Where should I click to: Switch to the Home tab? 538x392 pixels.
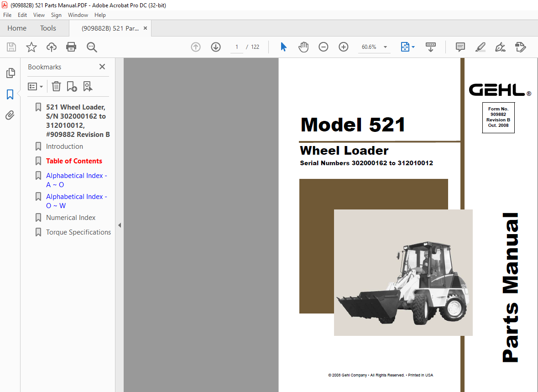pos(17,28)
